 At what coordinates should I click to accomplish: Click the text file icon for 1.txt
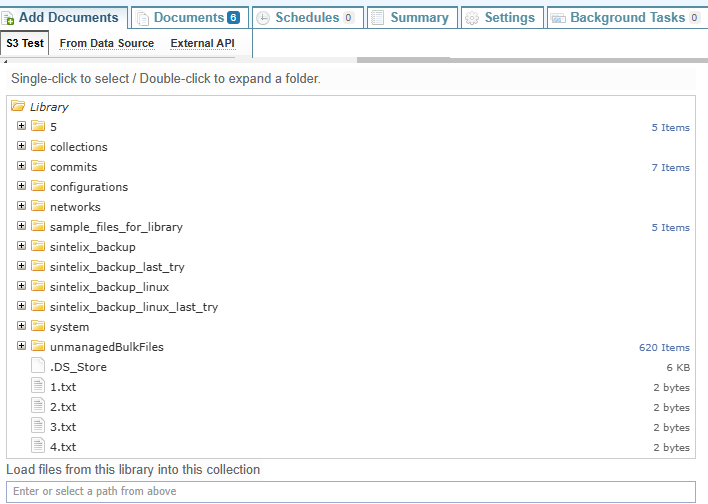click(x=38, y=387)
